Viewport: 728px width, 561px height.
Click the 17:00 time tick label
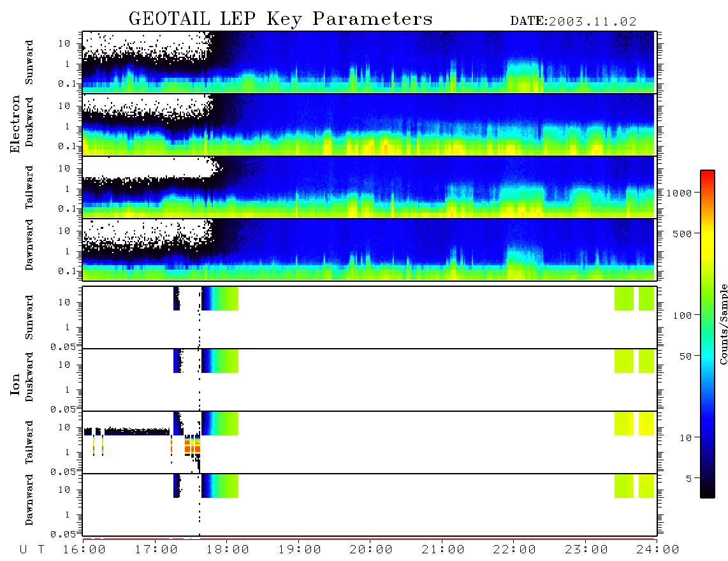[156, 550]
